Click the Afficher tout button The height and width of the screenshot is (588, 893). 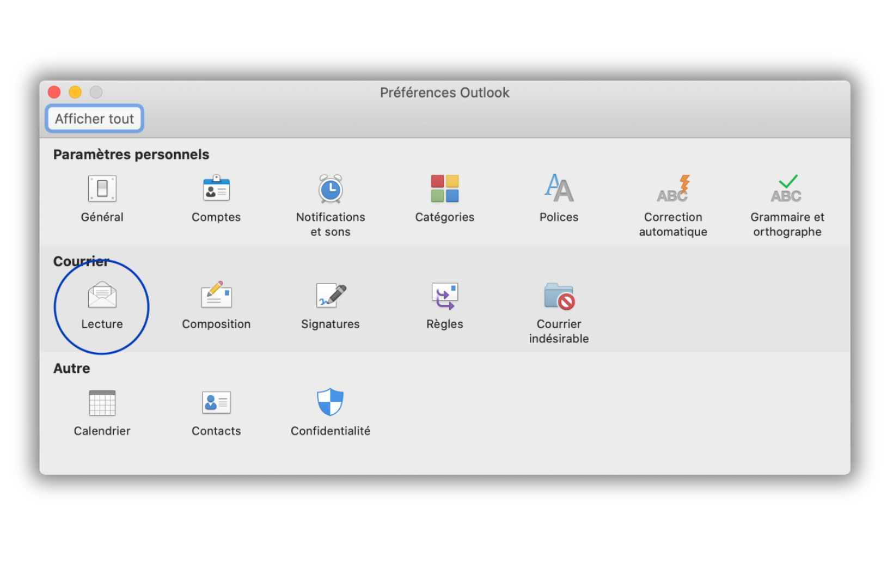94,119
